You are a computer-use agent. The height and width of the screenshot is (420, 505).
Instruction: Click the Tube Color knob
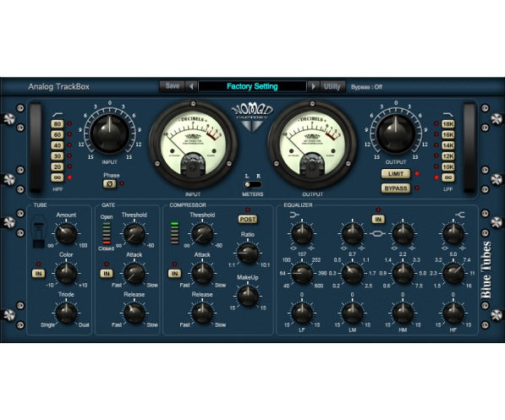(x=66, y=273)
